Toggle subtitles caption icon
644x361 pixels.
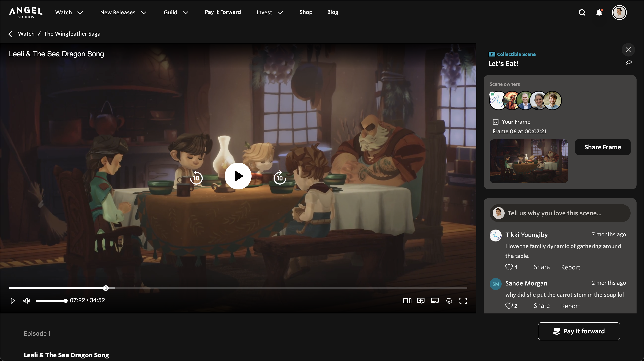pyautogui.click(x=435, y=301)
